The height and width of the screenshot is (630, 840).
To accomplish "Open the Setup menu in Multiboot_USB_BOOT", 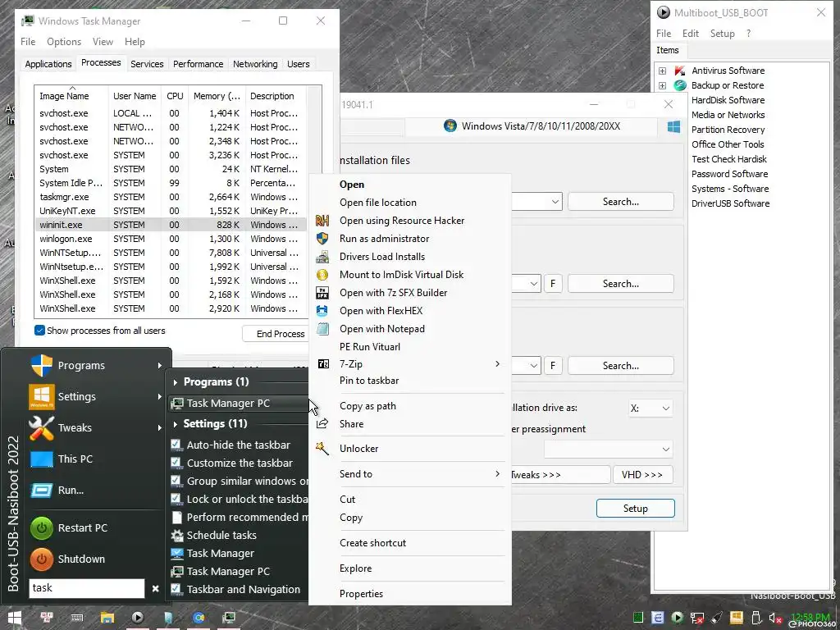I will pos(722,33).
